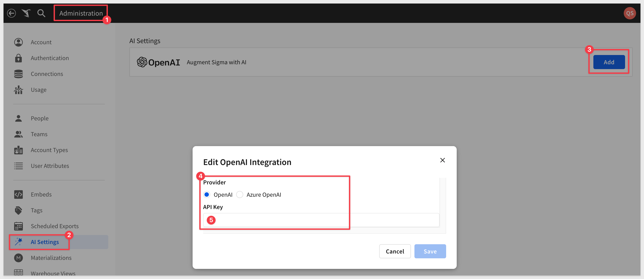The image size is (644, 279).
Task: Open Account Types in the sidebar
Action: point(49,150)
